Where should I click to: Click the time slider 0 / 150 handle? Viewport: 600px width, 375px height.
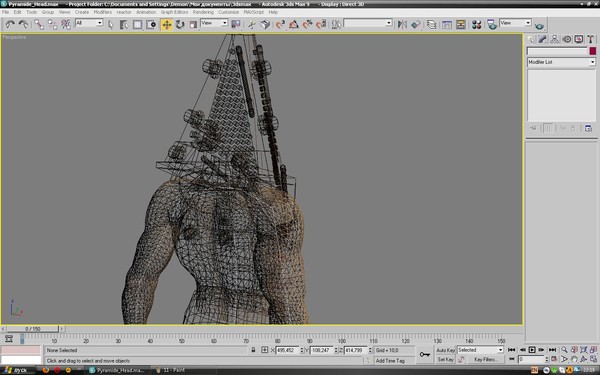click(x=33, y=329)
